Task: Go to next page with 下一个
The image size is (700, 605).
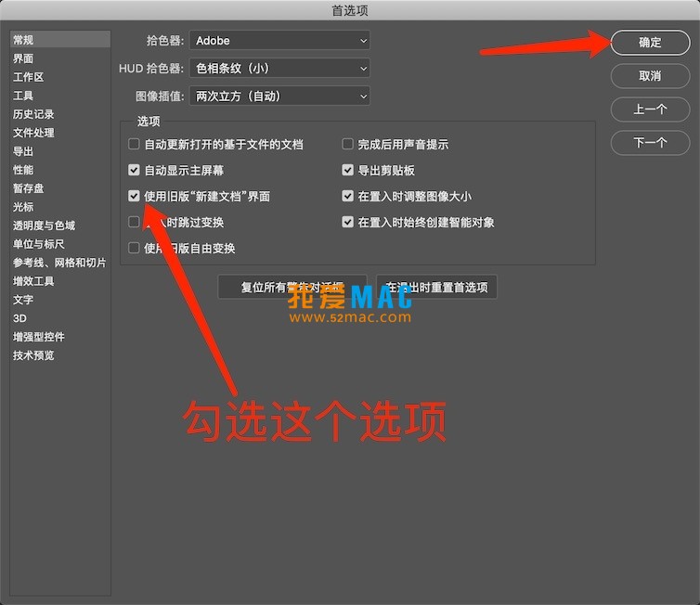Action: tap(650, 143)
